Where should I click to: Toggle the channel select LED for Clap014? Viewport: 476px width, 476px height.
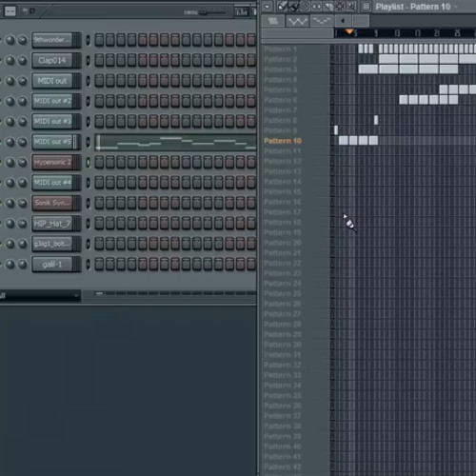point(88,60)
